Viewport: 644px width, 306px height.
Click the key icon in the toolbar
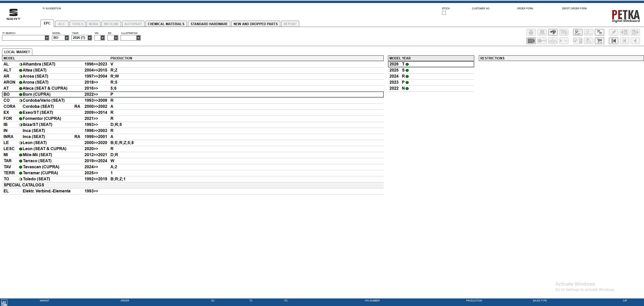click(x=542, y=41)
